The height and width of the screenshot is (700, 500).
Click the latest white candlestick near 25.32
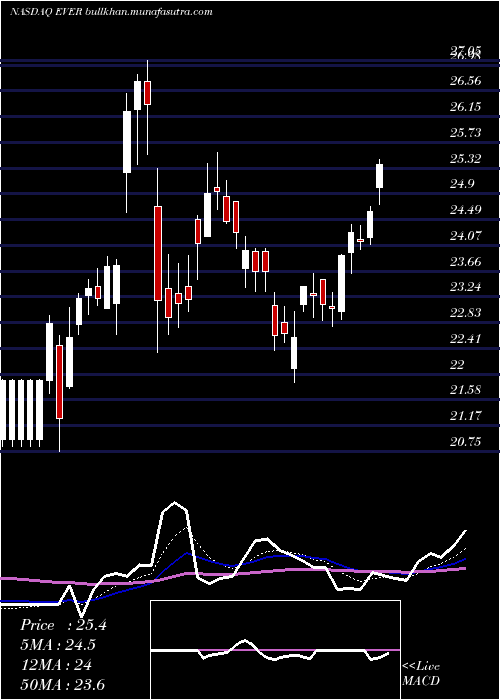[x=379, y=182]
